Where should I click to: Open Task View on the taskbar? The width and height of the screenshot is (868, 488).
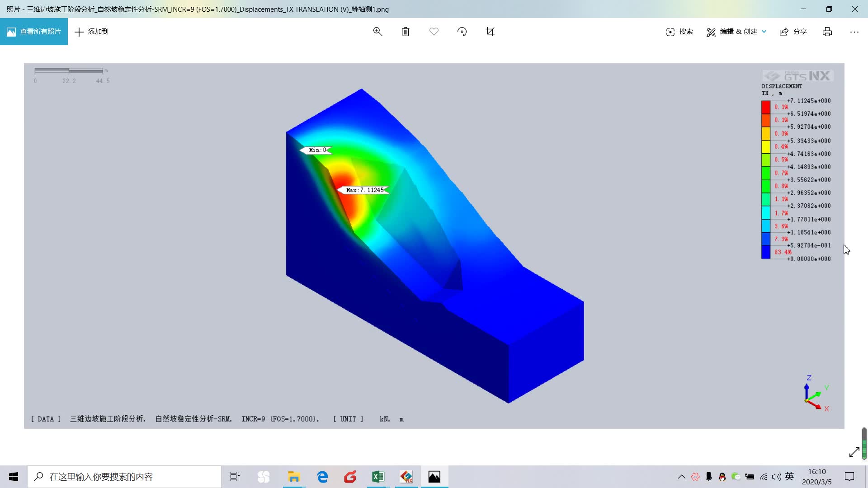click(x=235, y=477)
